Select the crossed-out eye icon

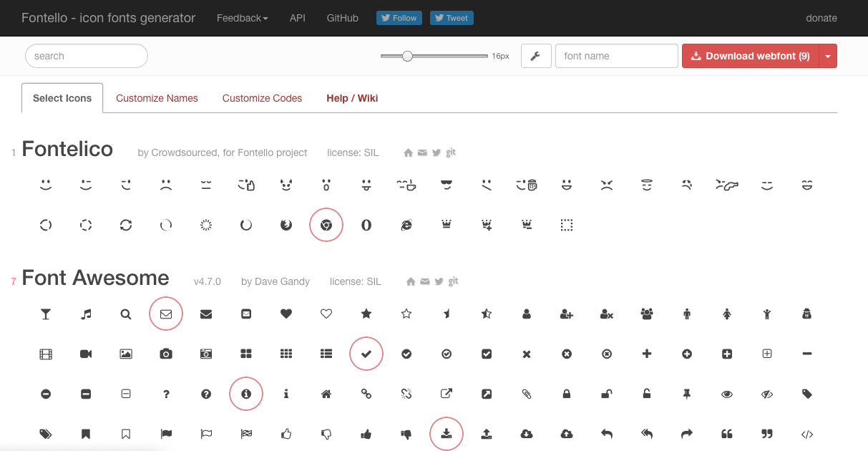(767, 394)
